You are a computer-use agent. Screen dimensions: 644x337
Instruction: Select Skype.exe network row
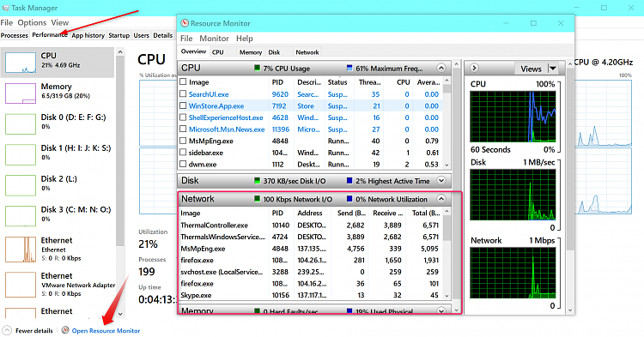(x=311, y=295)
